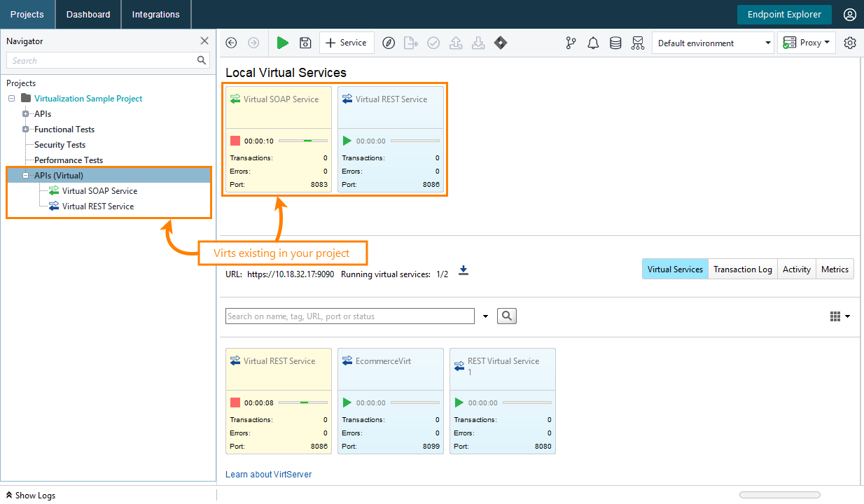Switch to the Transaction Log tab
This screenshot has width=864, height=504.
pyautogui.click(x=742, y=269)
